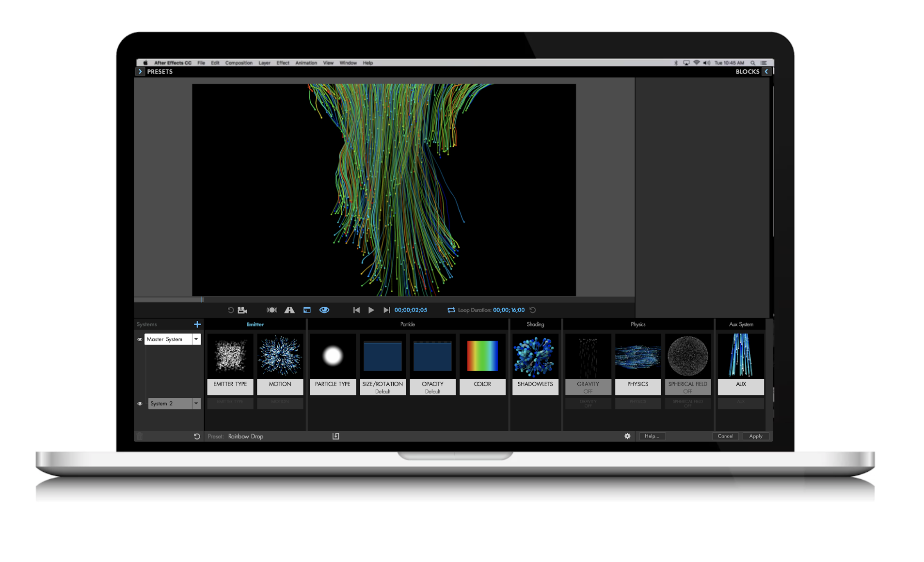Select the Emitter section header
This screenshot has height=562, width=924.
pyautogui.click(x=255, y=325)
